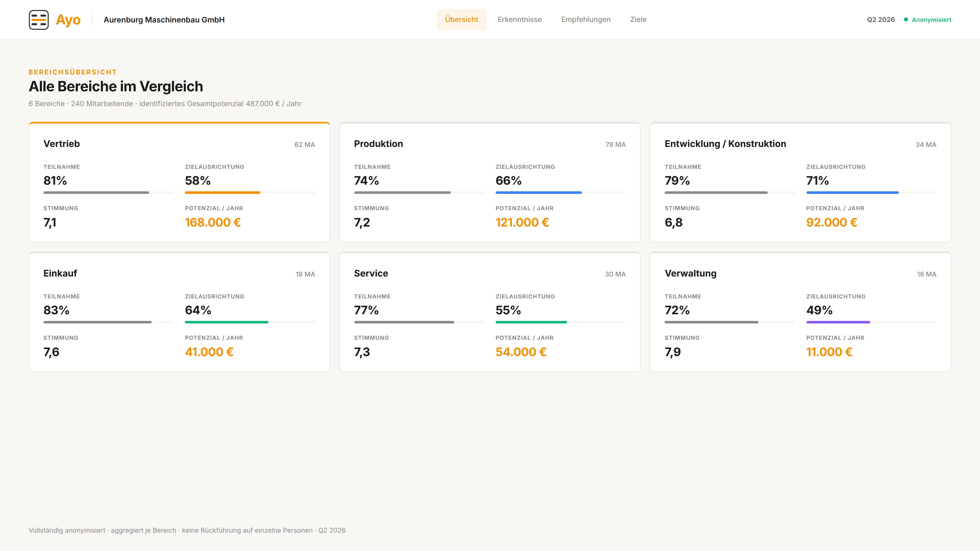The height and width of the screenshot is (551, 980).
Task: Click Vertrieb orange Zielausrichtung bar
Action: coord(250,193)
